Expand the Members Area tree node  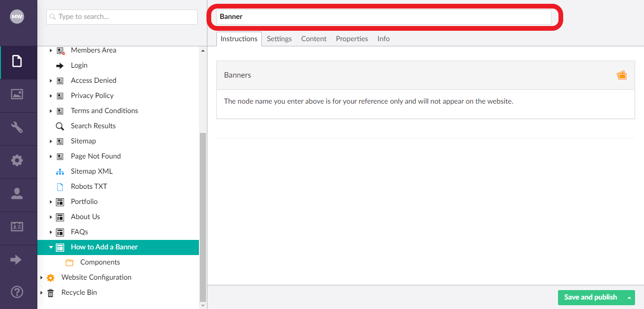(x=51, y=50)
